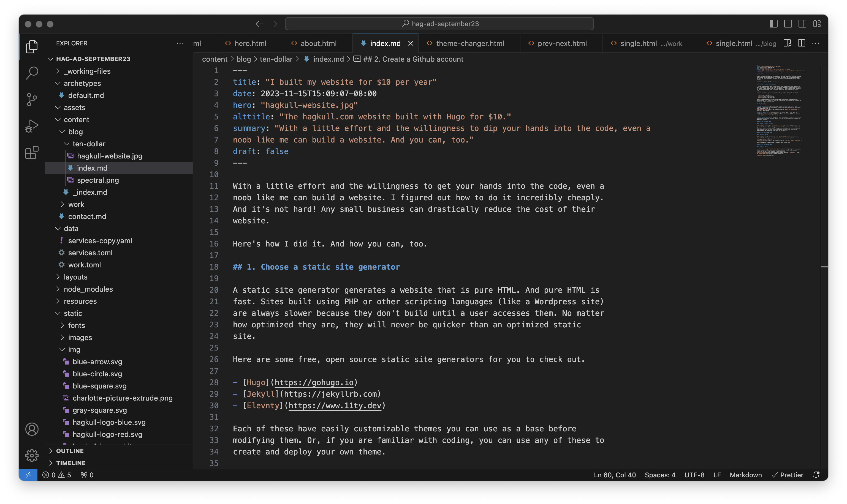This screenshot has height=504, width=847.
Task: Collapse the archetypes folder
Action: [58, 83]
